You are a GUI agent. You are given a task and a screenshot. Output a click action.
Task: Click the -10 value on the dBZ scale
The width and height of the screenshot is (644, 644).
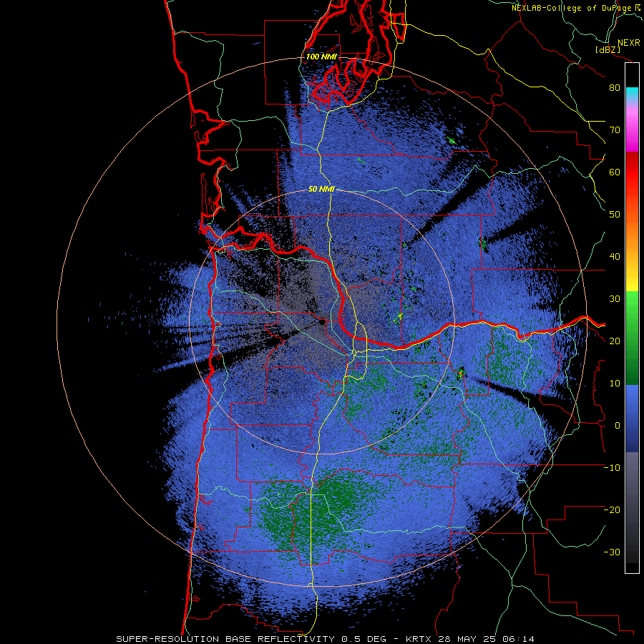tap(612, 468)
